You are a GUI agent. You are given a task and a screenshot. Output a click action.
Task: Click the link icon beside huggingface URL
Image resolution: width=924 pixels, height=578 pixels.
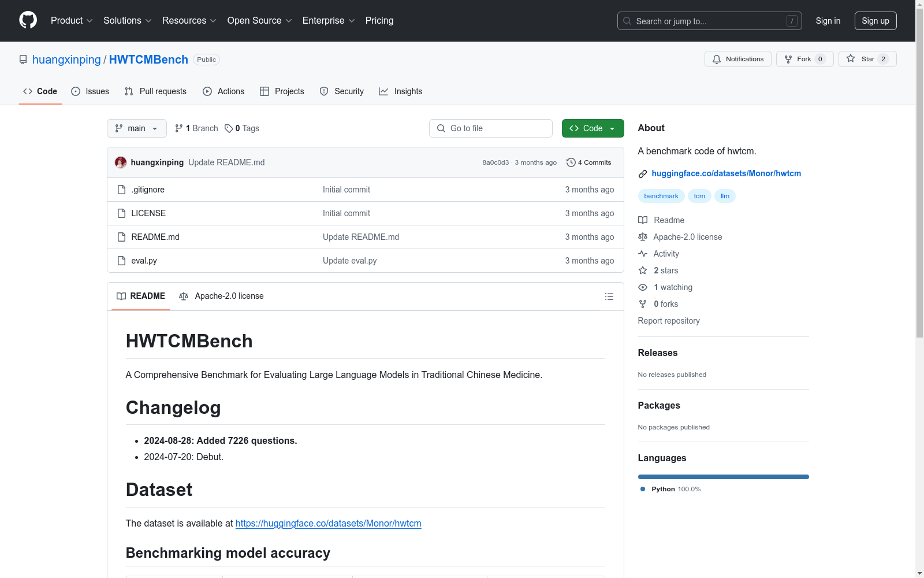click(643, 173)
